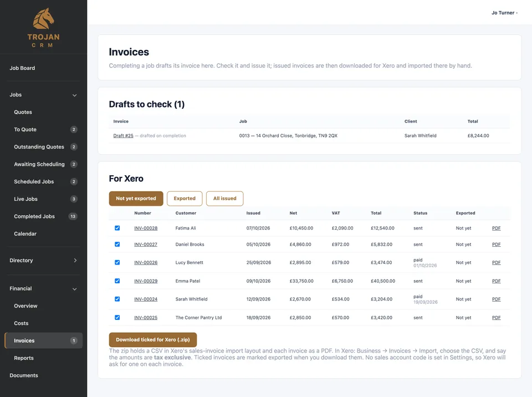
Task: Untick the INV-00026 checkbox
Action: 117,262
